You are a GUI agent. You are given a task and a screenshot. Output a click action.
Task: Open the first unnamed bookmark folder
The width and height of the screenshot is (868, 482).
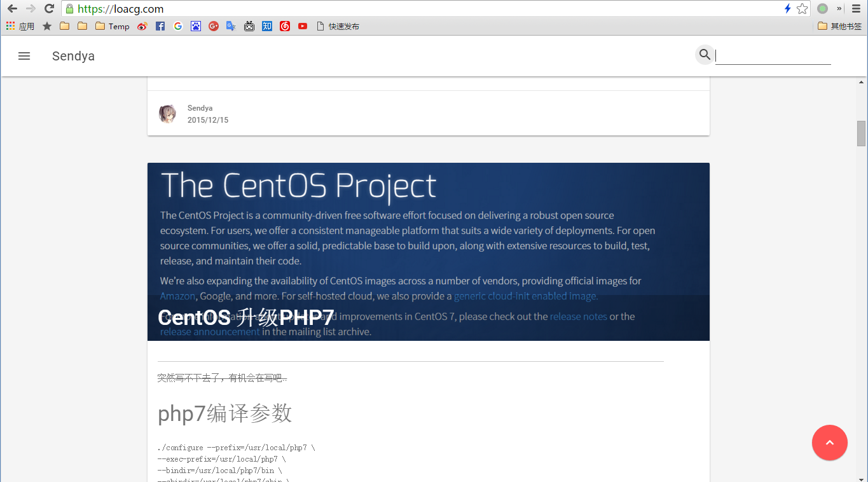click(64, 26)
